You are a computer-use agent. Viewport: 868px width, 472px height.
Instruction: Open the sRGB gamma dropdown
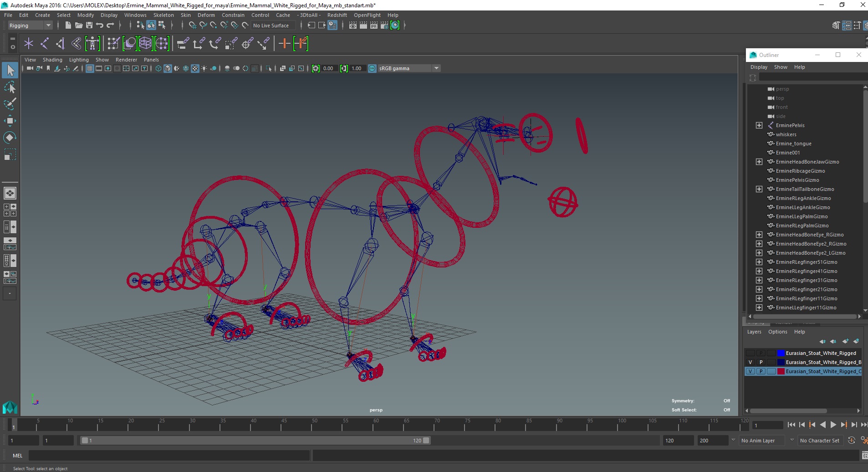[x=409, y=68]
